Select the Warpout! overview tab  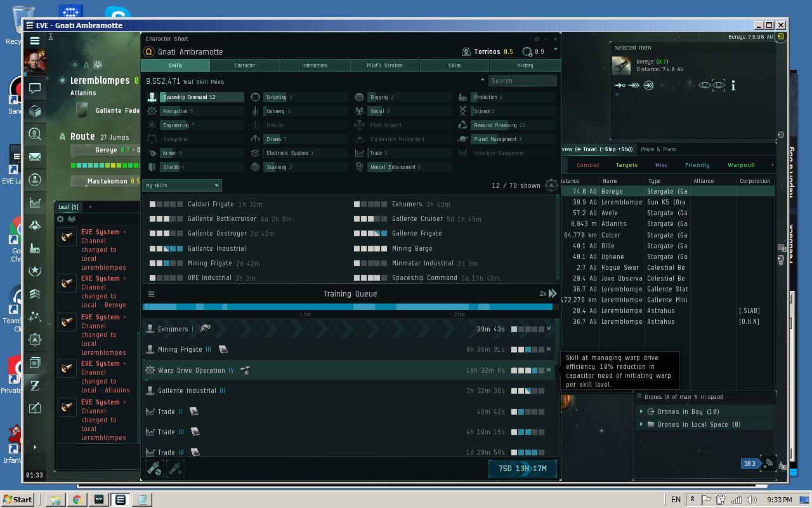click(742, 165)
